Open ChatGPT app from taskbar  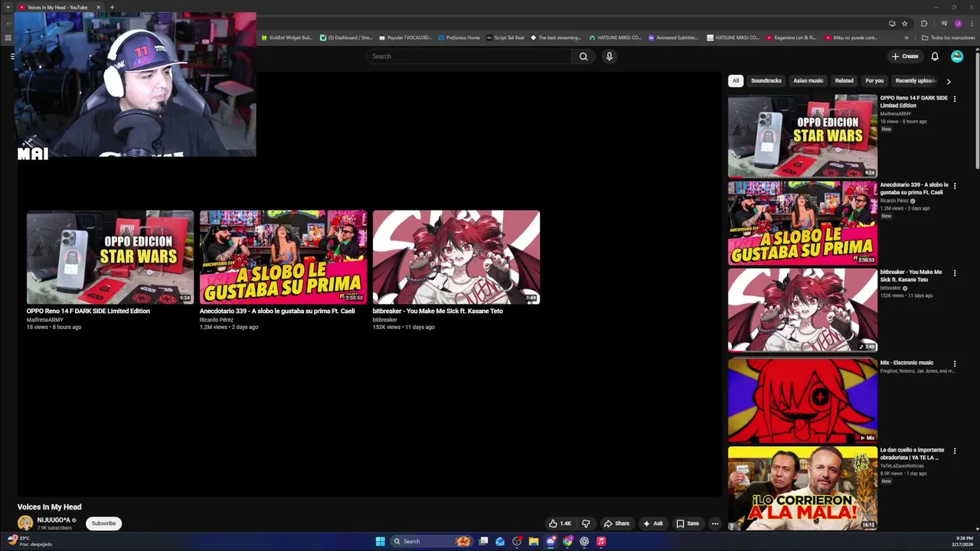[584, 541]
